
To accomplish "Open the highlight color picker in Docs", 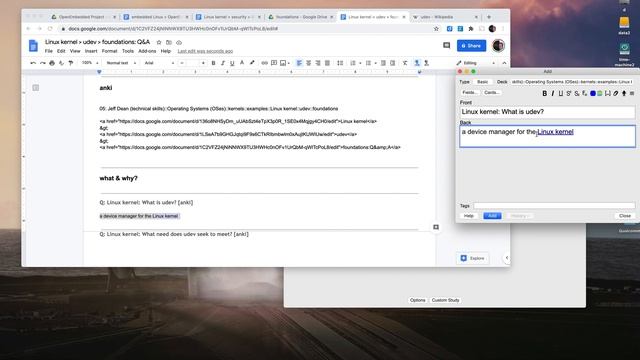I will [x=252, y=63].
